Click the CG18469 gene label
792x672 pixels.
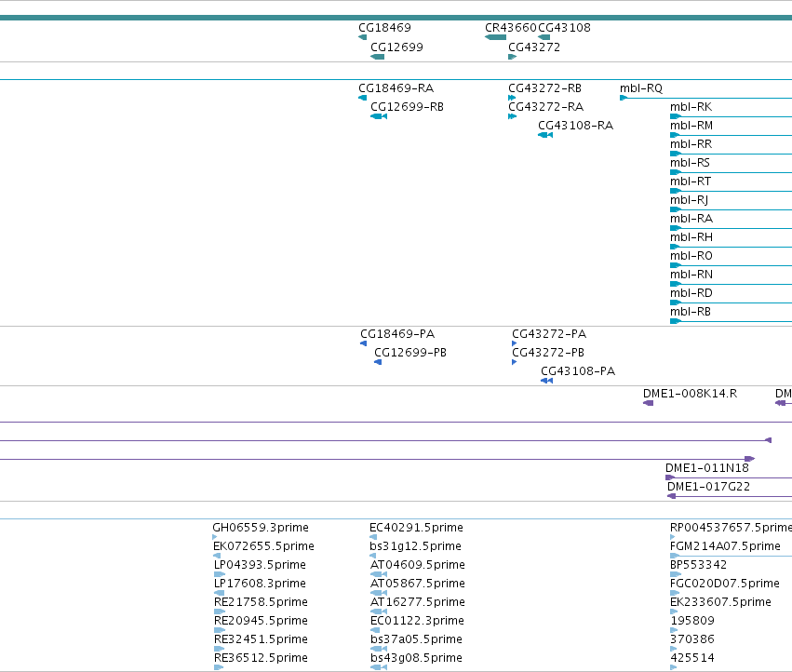pos(385,28)
